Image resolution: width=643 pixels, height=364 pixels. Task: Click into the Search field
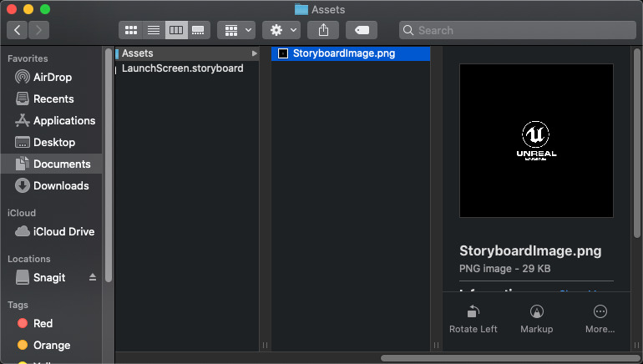tap(518, 30)
